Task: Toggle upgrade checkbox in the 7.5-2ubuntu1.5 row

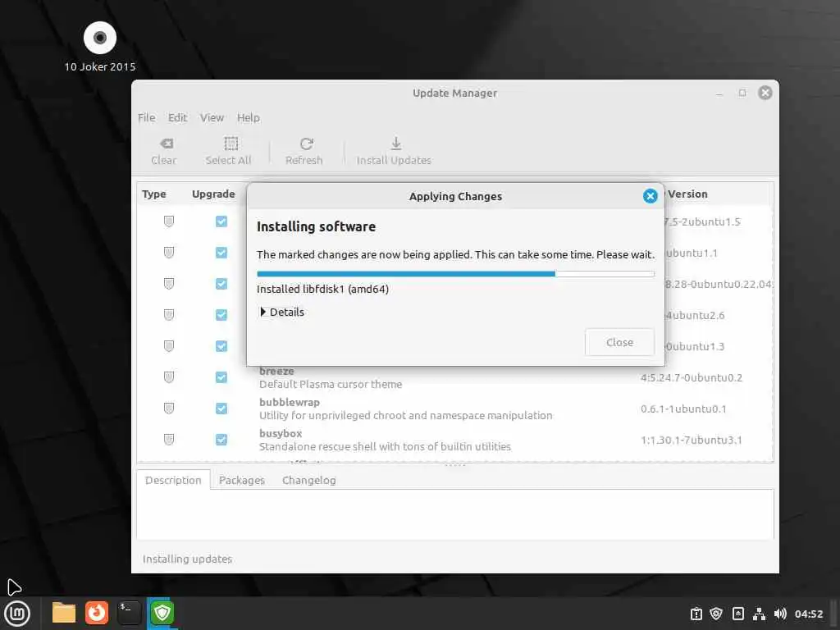Action: click(221, 221)
